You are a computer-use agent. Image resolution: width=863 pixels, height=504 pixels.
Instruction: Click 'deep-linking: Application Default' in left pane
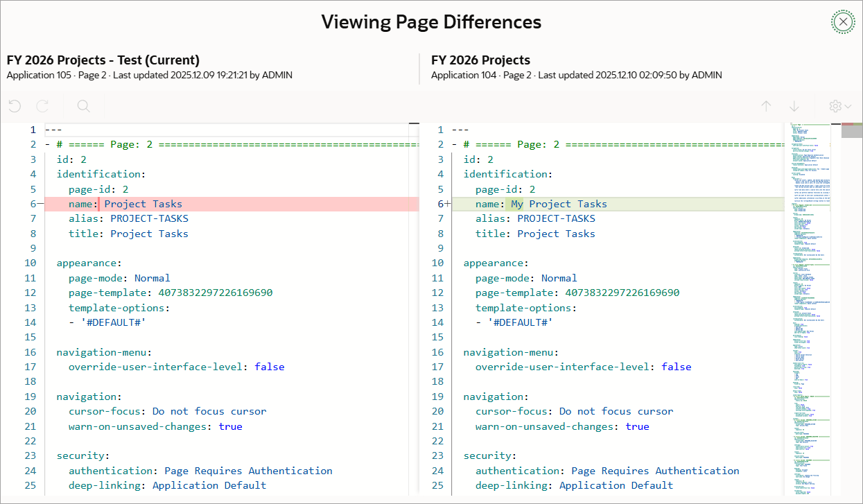pos(167,485)
